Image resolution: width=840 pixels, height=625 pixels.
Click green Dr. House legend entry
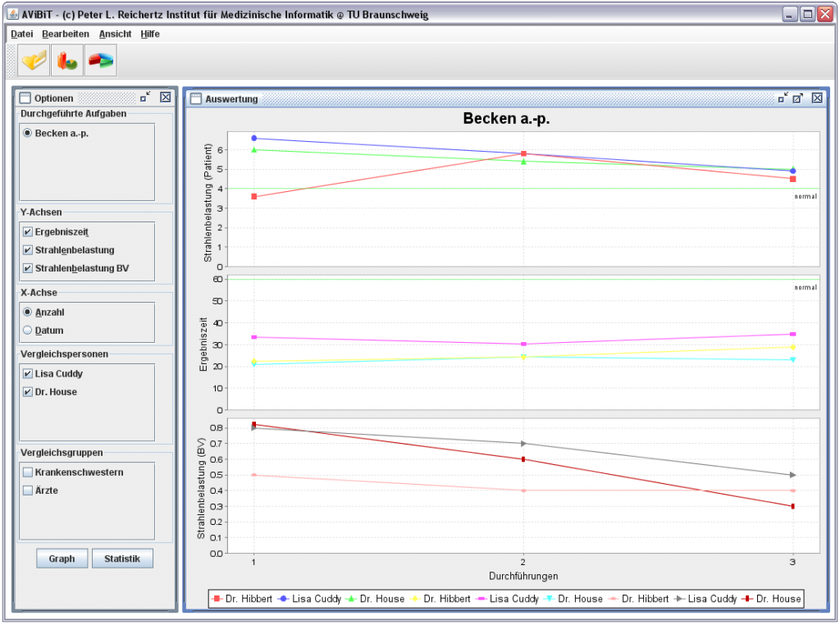[x=376, y=599]
